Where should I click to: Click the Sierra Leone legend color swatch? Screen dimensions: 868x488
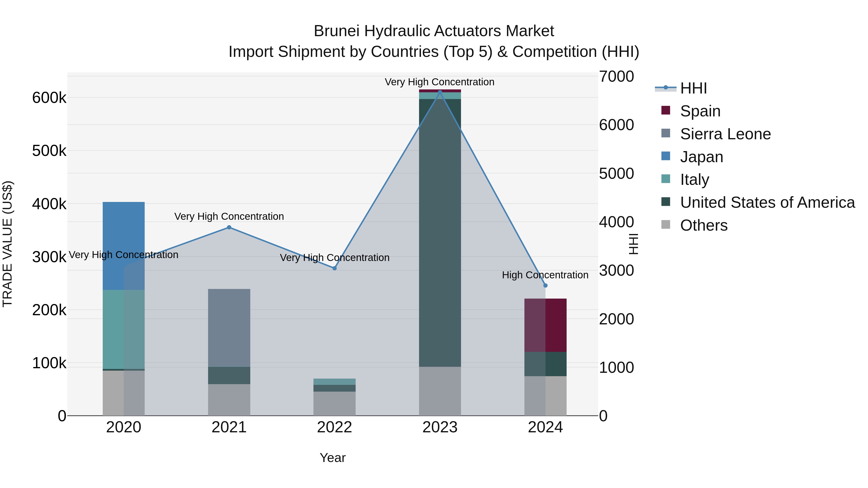[x=665, y=133]
